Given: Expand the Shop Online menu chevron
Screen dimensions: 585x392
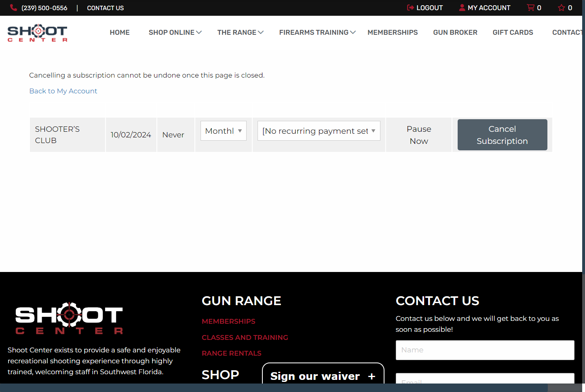Looking at the screenshot, I should click(x=199, y=32).
